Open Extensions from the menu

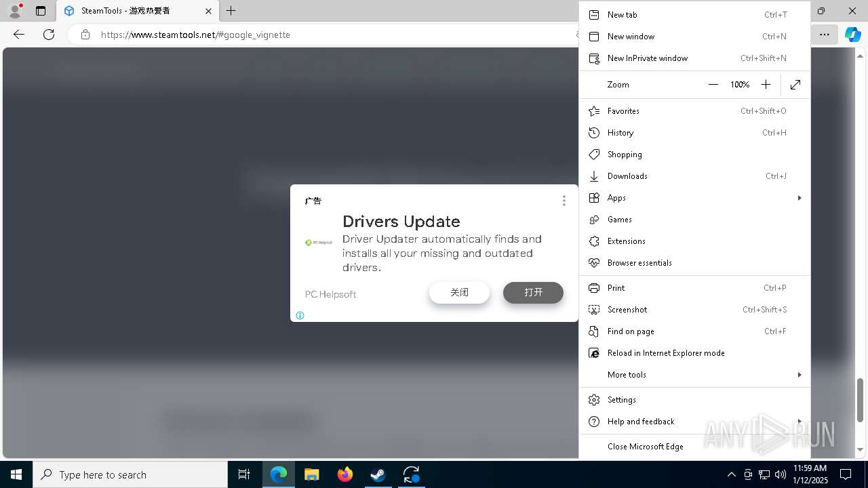click(x=695, y=241)
